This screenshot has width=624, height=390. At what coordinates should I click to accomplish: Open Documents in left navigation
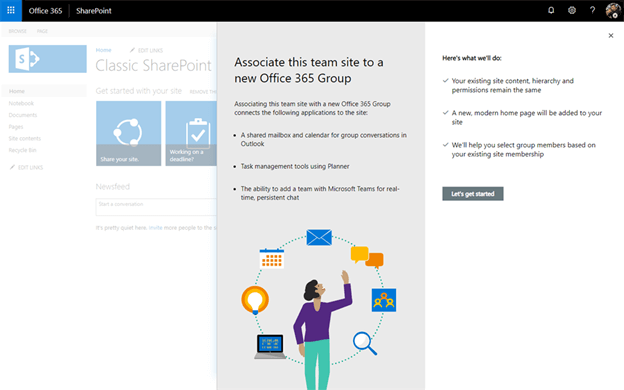point(23,115)
